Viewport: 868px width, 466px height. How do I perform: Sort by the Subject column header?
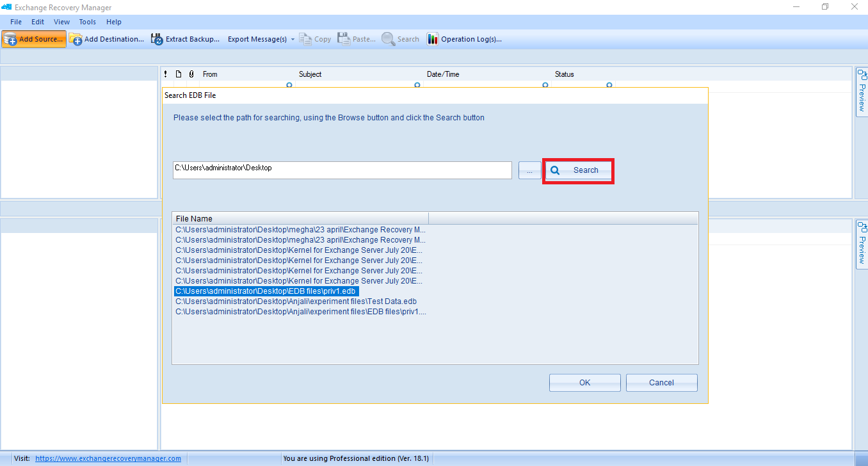(x=310, y=74)
